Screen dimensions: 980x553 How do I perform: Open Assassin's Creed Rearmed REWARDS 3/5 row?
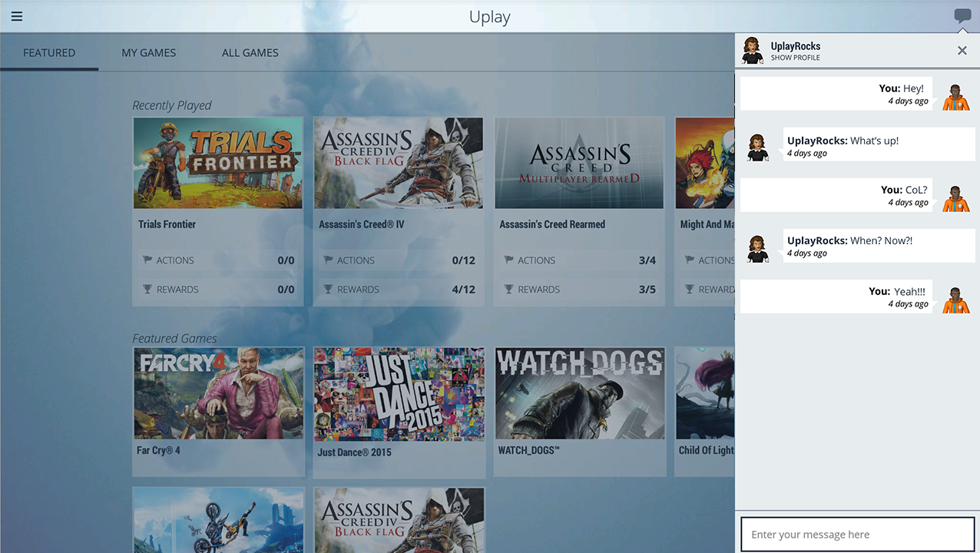[579, 290]
